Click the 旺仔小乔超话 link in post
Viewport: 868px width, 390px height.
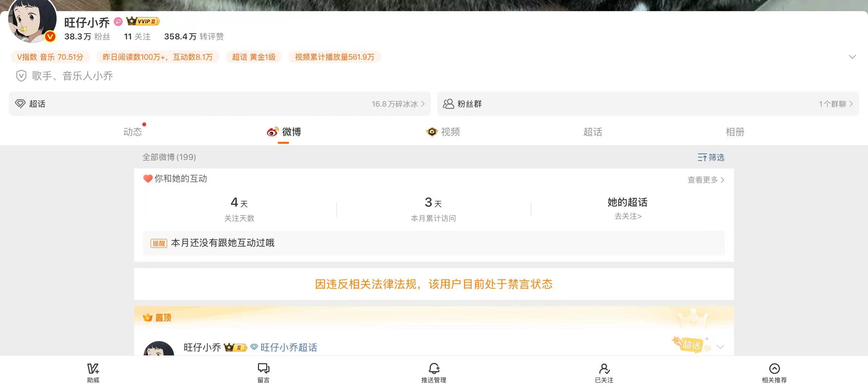pyautogui.click(x=288, y=347)
